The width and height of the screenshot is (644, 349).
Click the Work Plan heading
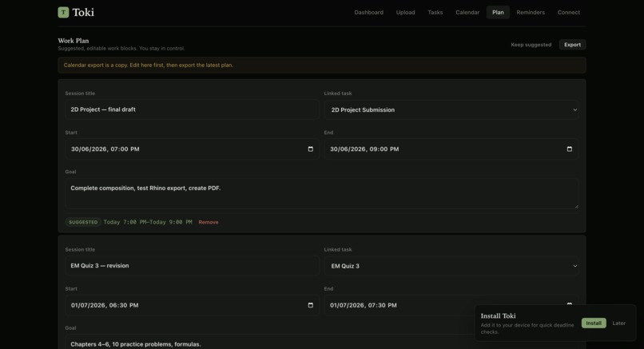[73, 41]
